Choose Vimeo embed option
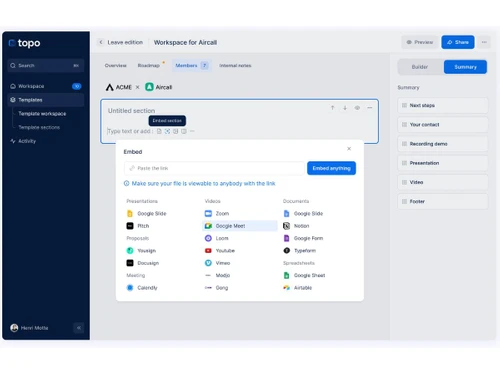The image size is (500, 375). tap(217, 263)
